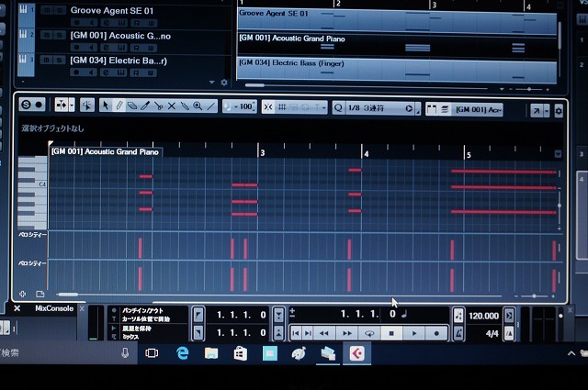Toggle Solo Editor in the key editor toolbar

coord(26,105)
